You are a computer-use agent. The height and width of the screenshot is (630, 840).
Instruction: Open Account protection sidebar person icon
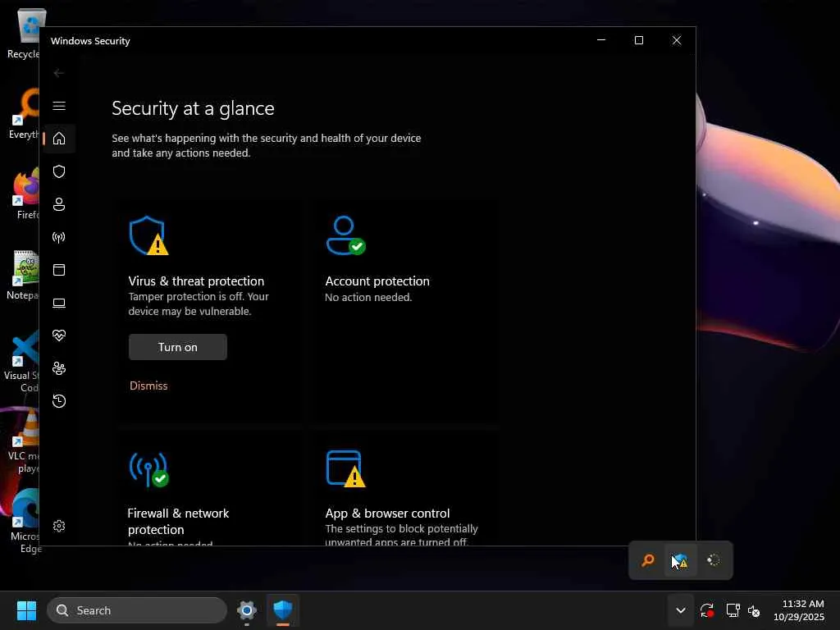[59, 204]
